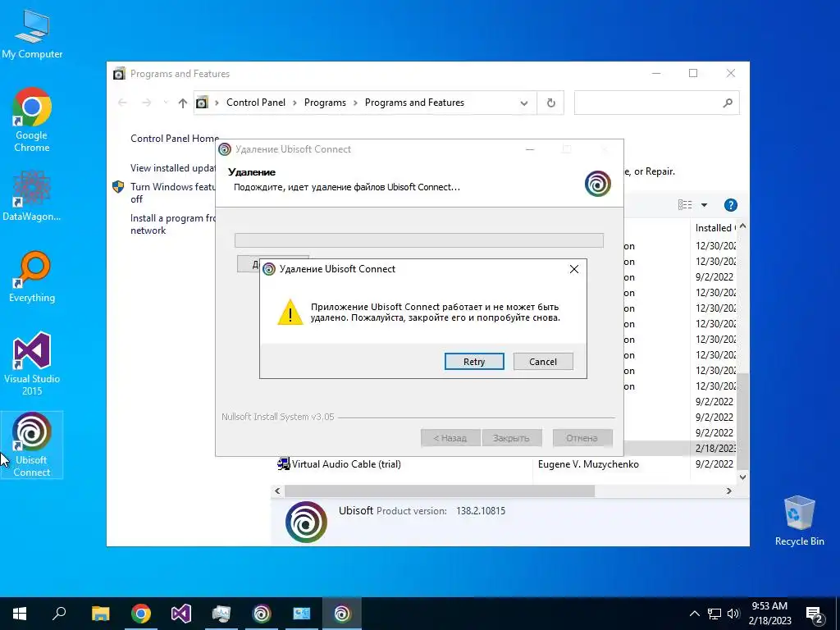Click Programs and Features breadcrumb

pyautogui.click(x=414, y=103)
